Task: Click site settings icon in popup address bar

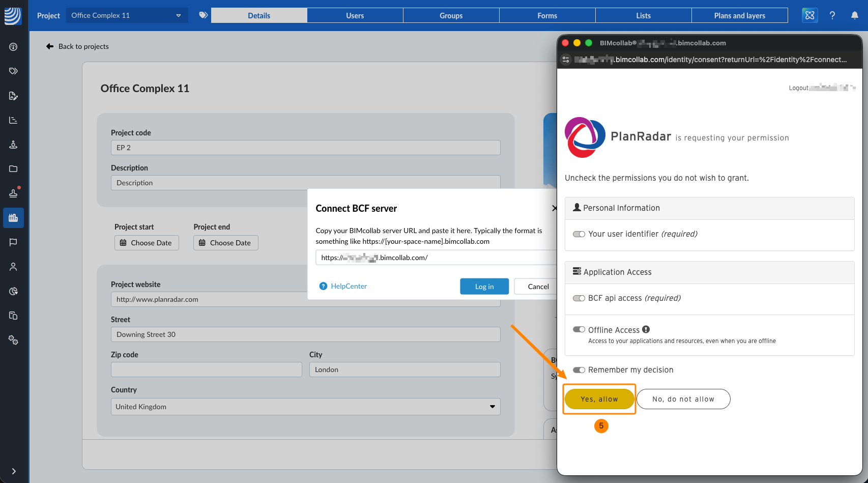Action: (x=566, y=60)
